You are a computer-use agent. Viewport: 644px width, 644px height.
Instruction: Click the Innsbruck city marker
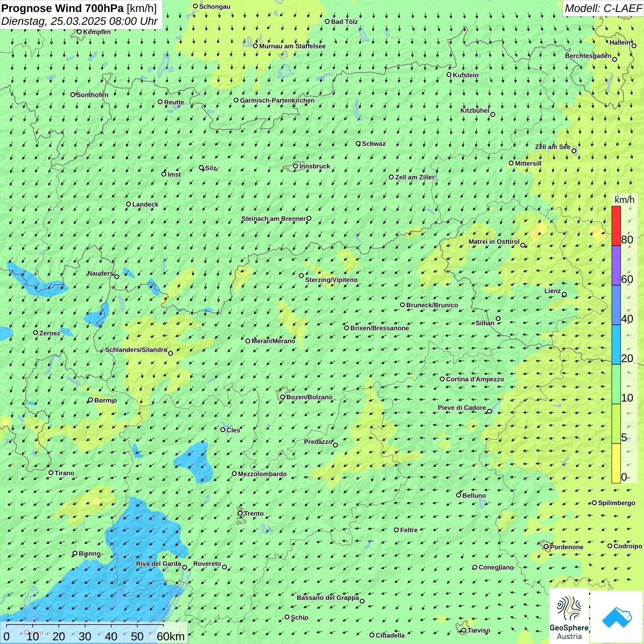295,166
